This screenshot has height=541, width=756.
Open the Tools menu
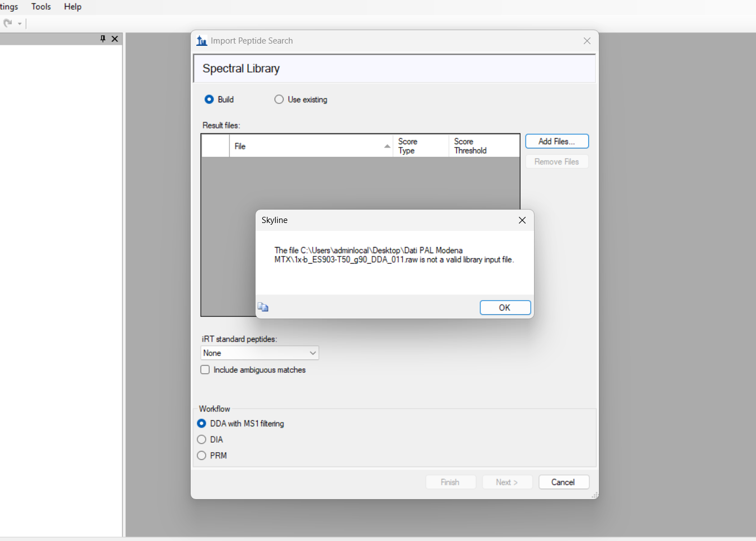[41, 7]
